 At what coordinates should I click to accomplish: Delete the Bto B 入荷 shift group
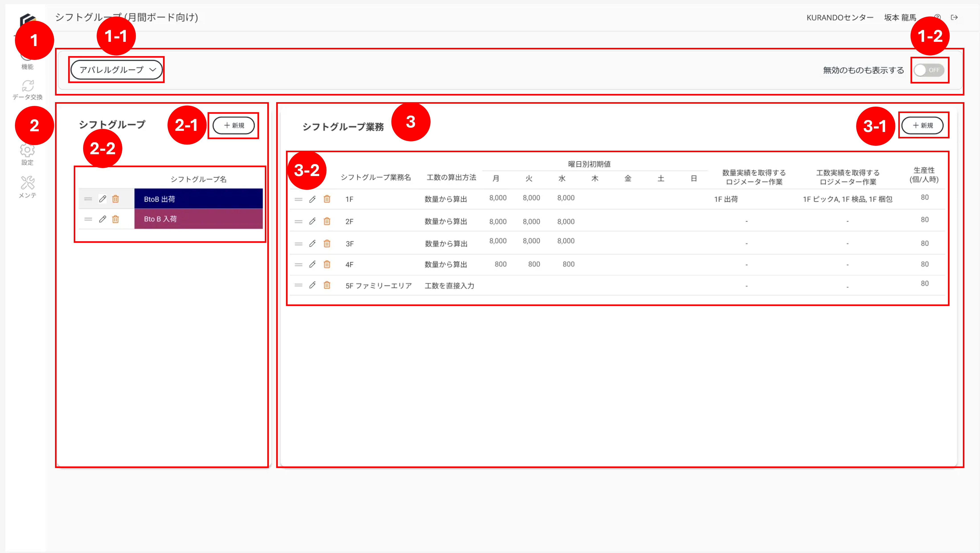(x=116, y=219)
